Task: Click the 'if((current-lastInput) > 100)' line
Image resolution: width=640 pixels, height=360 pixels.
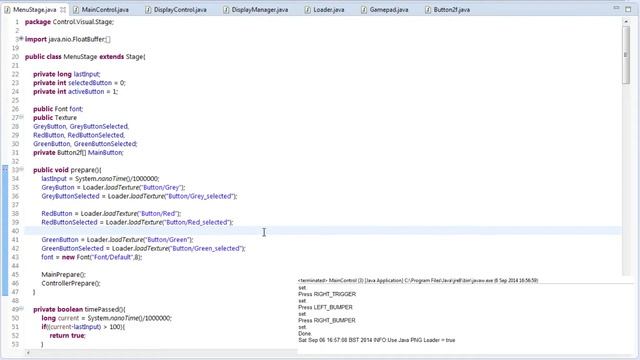Action: 83,327
